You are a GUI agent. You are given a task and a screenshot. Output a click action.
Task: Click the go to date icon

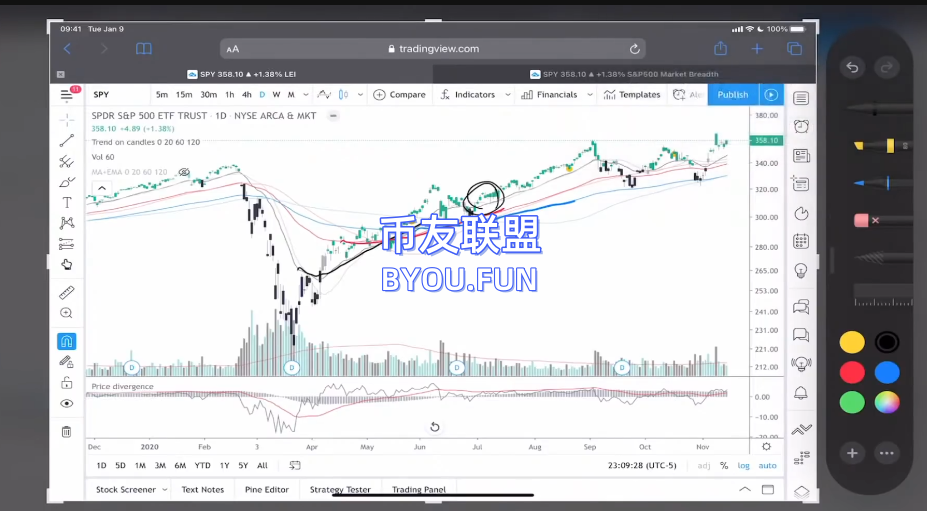pyautogui.click(x=294, y=465)
